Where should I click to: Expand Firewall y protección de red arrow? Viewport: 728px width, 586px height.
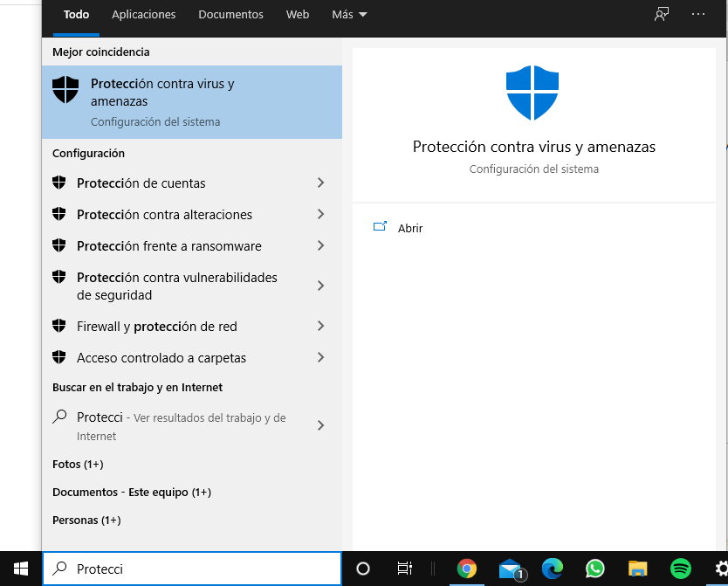coord(320,326)
